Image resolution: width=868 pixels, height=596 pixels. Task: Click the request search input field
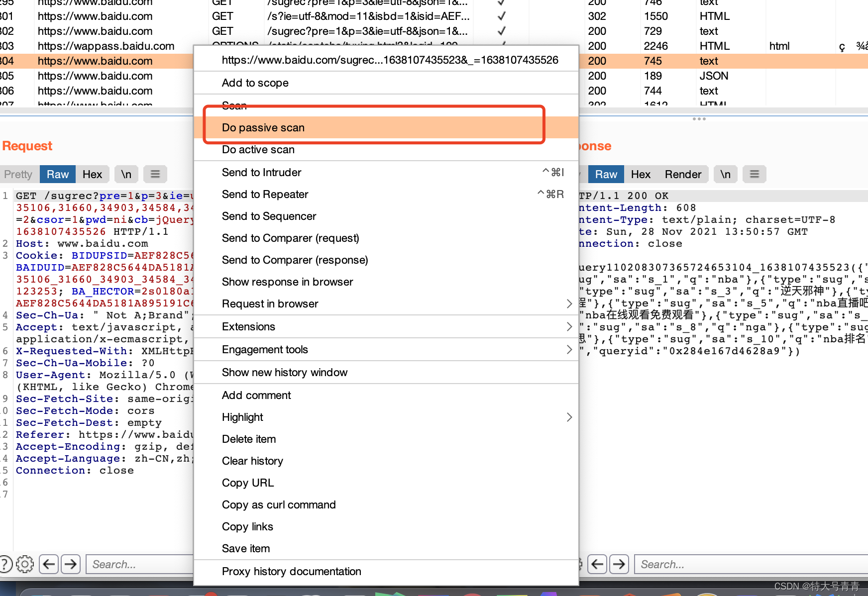[x=140, y=564]
